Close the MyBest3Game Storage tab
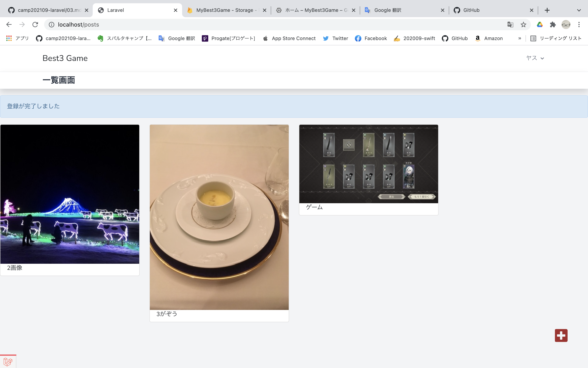 pos(265,10)
